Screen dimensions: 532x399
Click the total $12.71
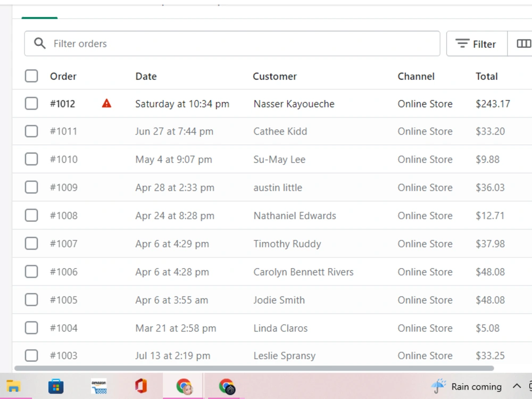pos(490,216)
